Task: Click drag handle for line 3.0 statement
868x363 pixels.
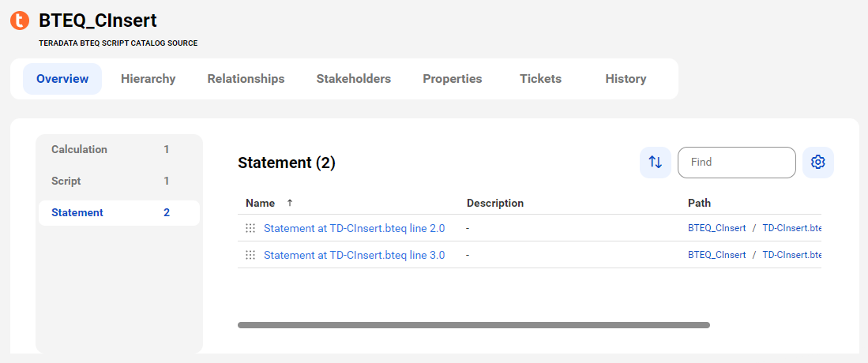Action: (250, 255)
